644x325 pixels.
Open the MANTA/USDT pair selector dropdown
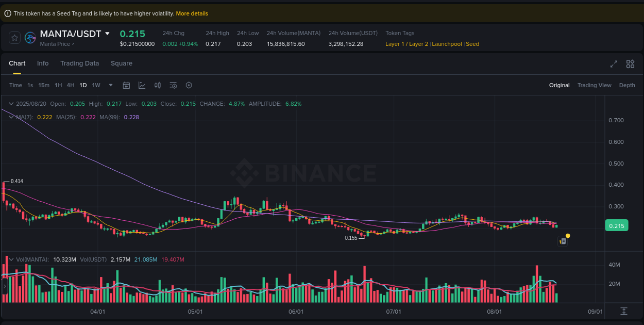point(107,34)
